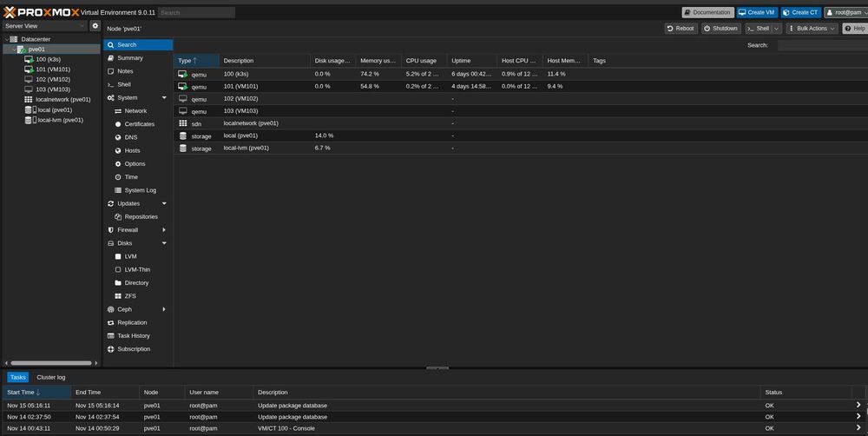The height and width of the screenshot is (436, 868).
Task: Collapse the System section arrow
Action: pos(164,98)
